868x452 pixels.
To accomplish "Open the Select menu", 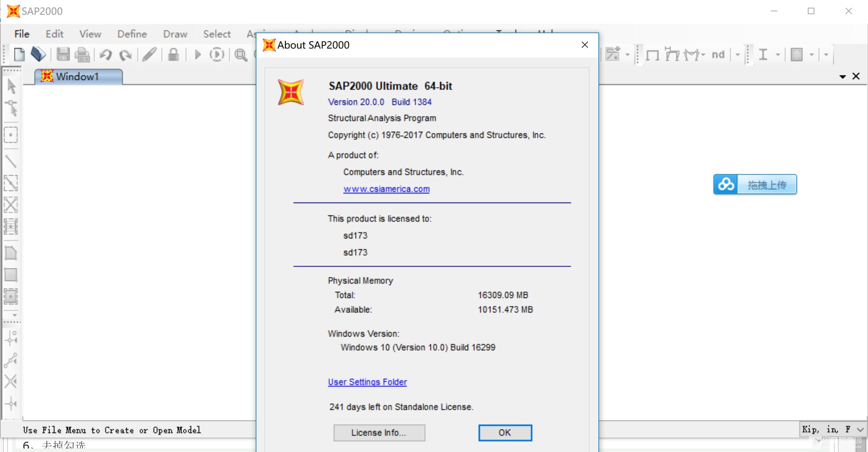I will (217, 34).
